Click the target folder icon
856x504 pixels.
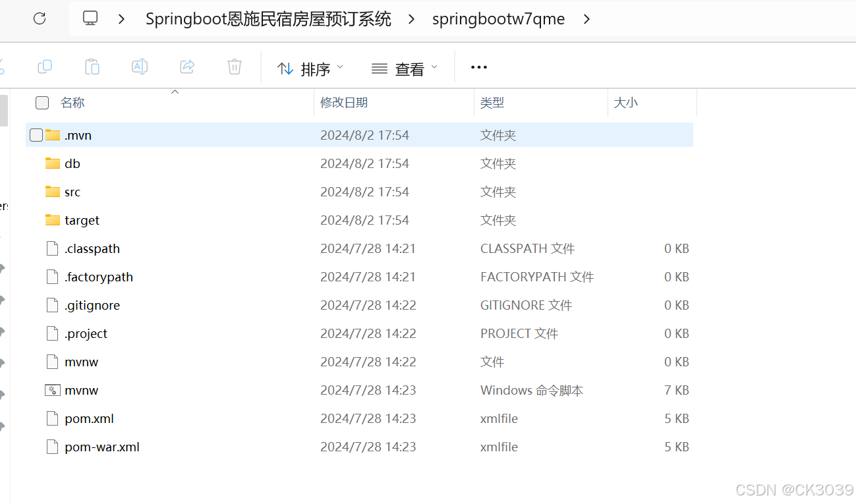click(53, 220)
